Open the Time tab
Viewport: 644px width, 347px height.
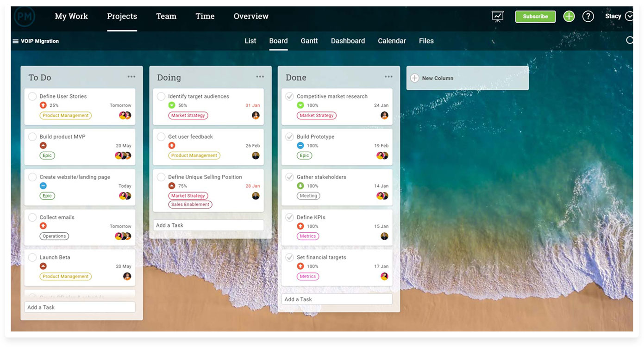click(205, 16)
